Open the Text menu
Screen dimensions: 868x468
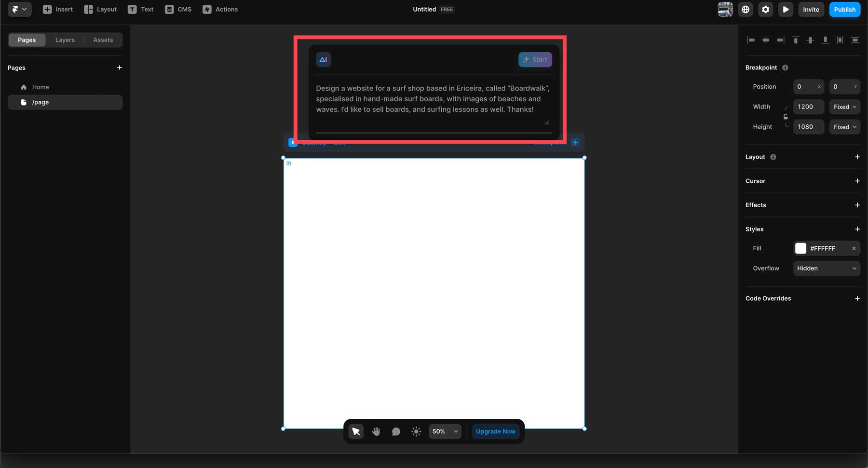coord(140,9)
